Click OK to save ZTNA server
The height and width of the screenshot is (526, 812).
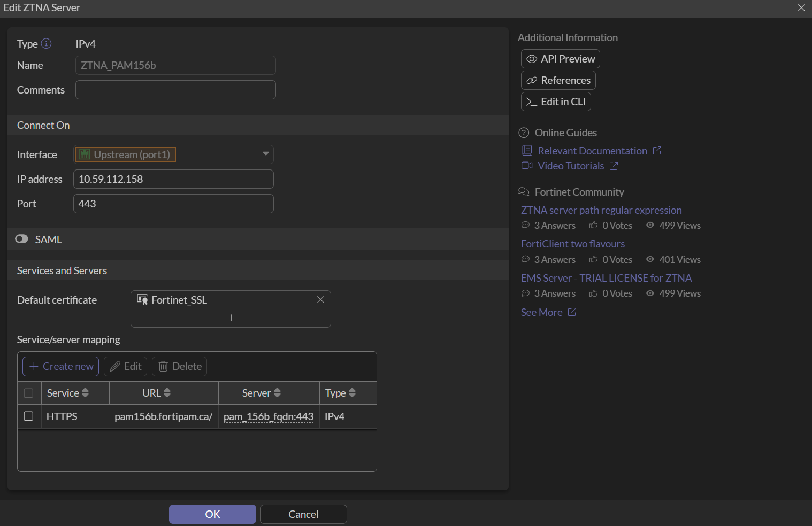click(x=212, y=514)
